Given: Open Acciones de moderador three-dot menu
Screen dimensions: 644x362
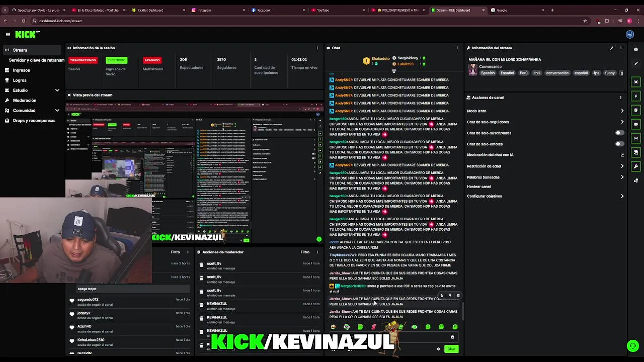Looking at the screenshot, I should [x=317, y=252].
